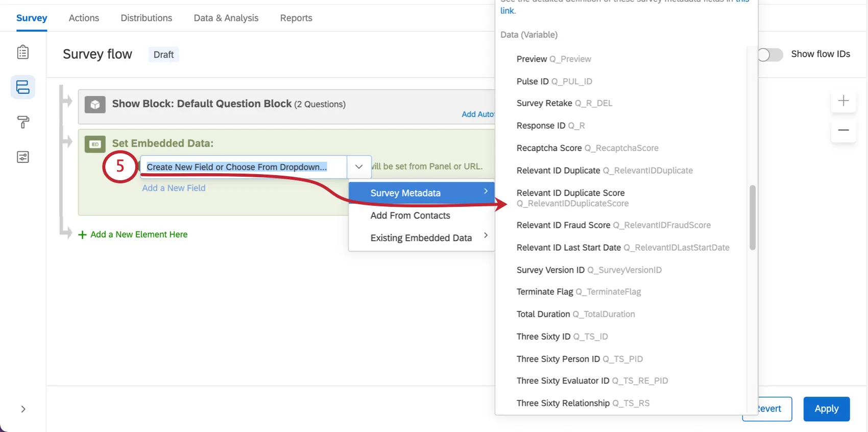Choose Add From Contacts option
The height and width of the screenshot is (432, 868).
411,215
